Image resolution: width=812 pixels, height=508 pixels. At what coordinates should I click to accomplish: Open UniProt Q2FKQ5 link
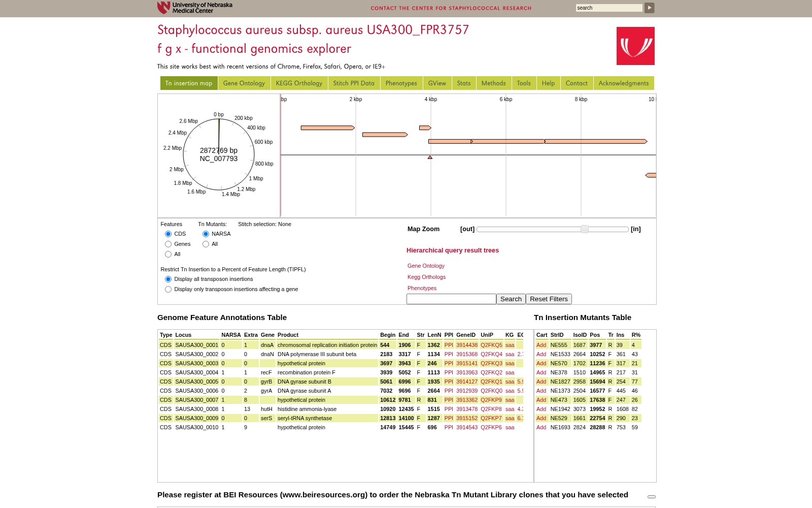point(491,345)
